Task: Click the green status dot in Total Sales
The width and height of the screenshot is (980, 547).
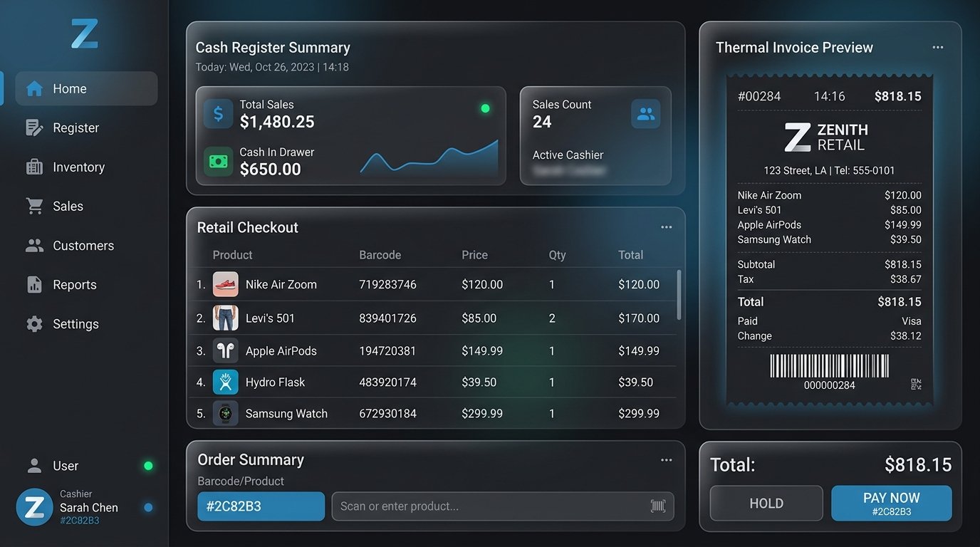Action: coord(485,108)
